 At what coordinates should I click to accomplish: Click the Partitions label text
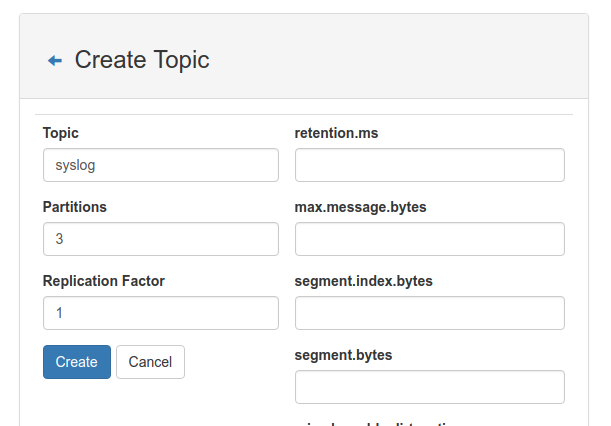click(x=75, y=207)
